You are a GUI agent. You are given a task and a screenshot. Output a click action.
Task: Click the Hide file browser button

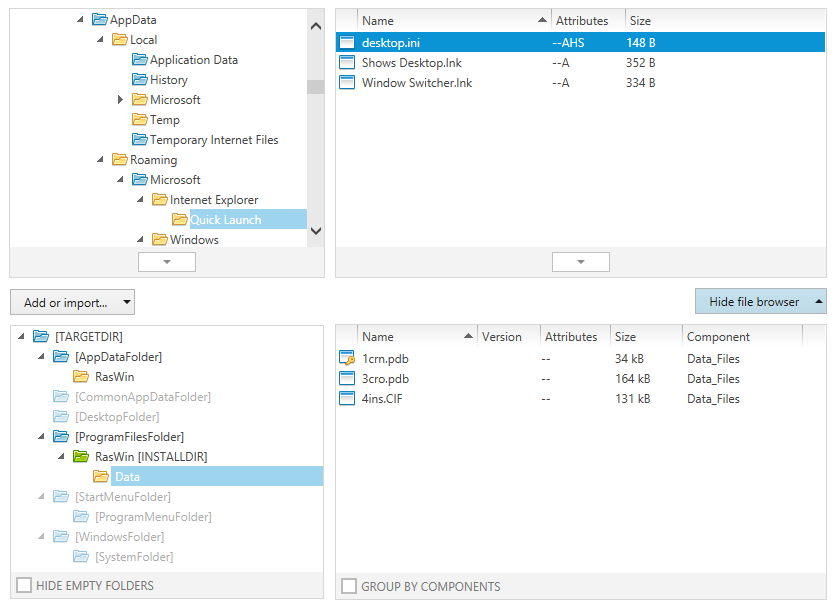(757, 301)
